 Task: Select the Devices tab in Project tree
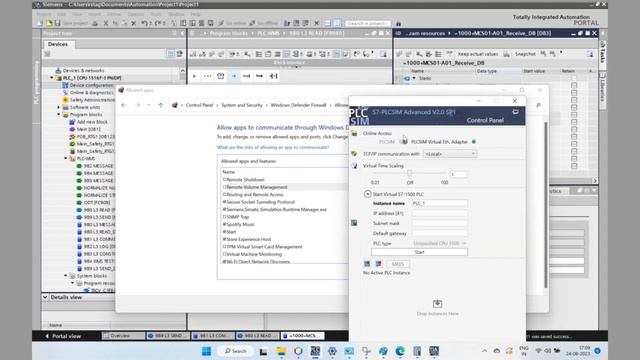point(58,44)
